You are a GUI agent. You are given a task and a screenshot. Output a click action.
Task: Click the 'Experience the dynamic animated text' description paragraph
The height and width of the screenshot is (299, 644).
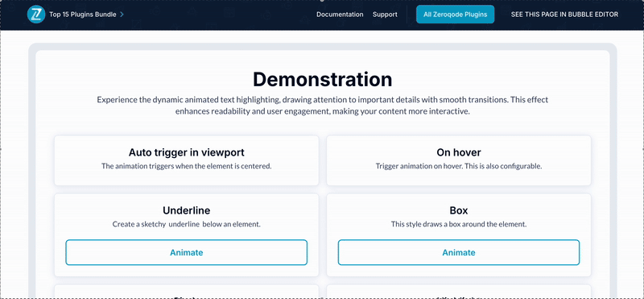click(323, 106)
